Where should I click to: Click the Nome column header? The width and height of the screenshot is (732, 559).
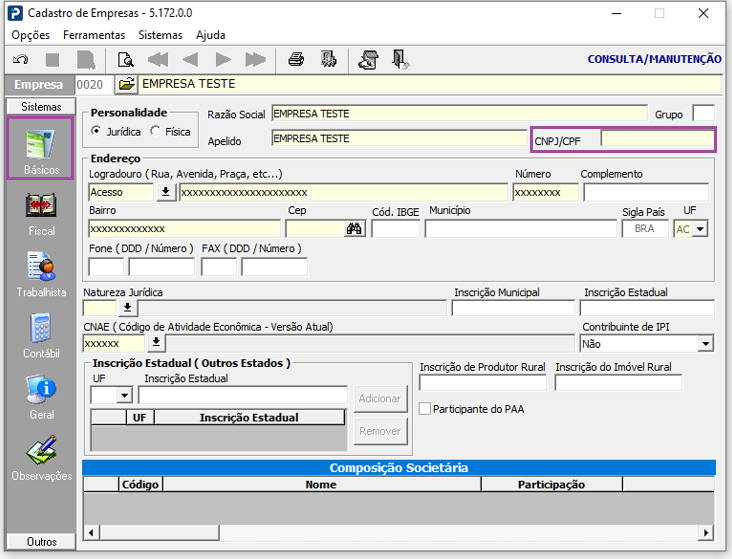[x=321, y=484]
